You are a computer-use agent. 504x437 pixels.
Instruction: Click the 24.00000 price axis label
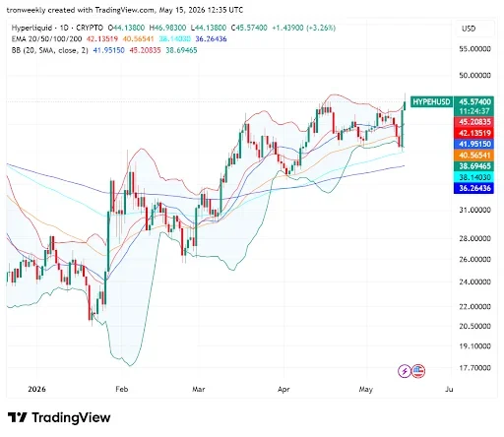474,282
